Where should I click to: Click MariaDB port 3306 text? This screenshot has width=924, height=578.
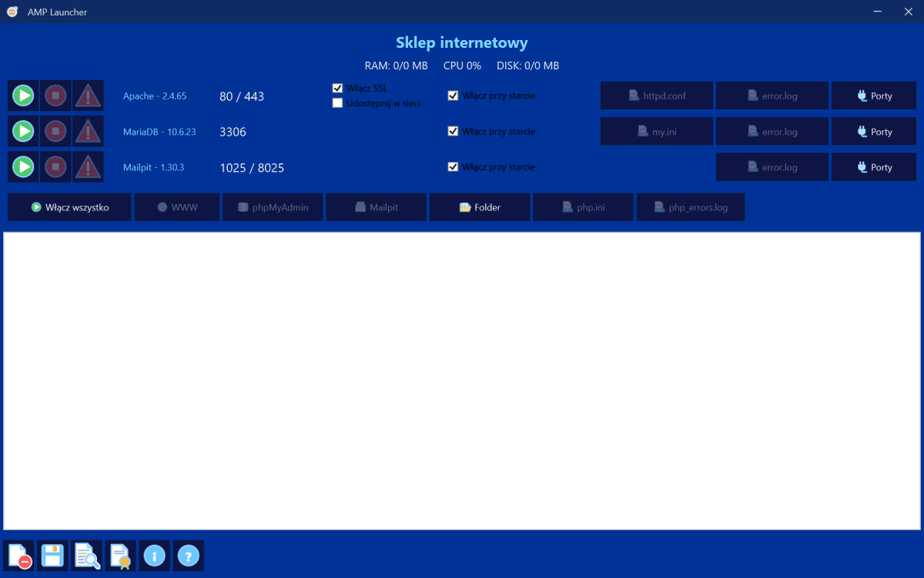(x=233, y=132)
